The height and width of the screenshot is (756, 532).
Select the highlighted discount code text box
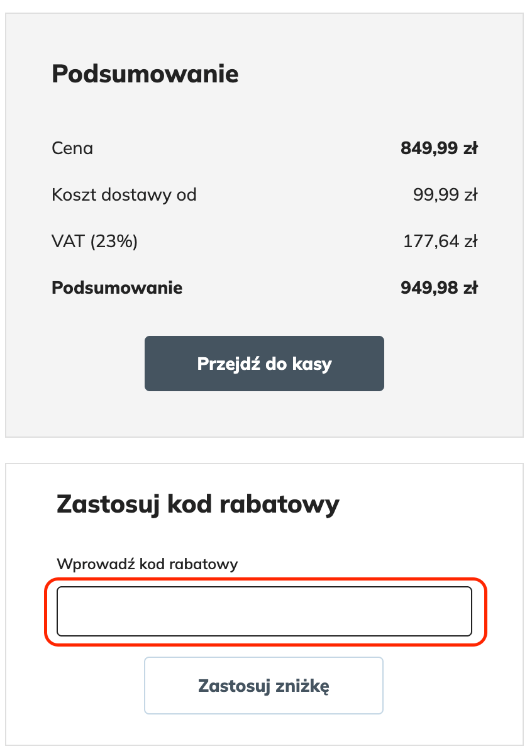point(263,610)
